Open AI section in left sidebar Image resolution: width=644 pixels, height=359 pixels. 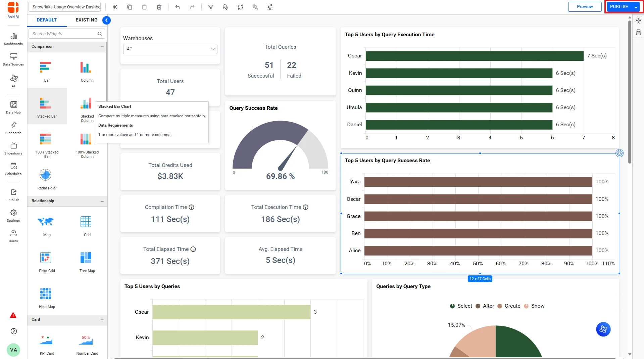point(13,81)
